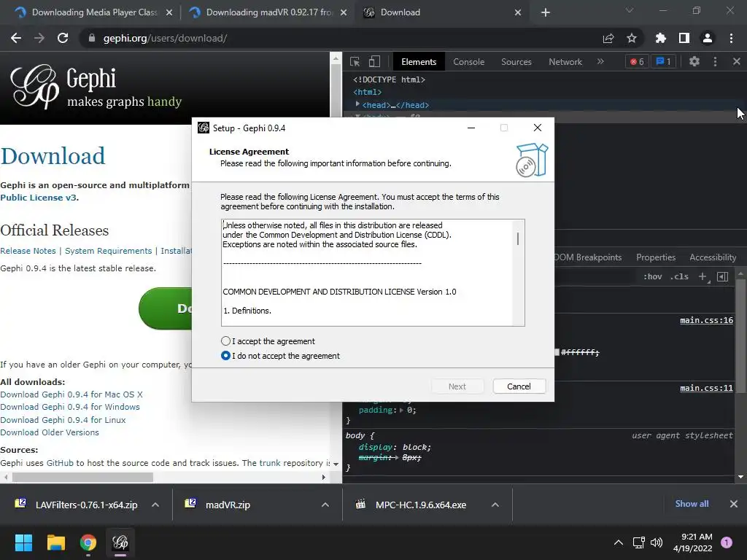Switch to the 'Downloading Media Player Classic' tab
This screenshot has width=747, height=560.
[x=93, y=12]
